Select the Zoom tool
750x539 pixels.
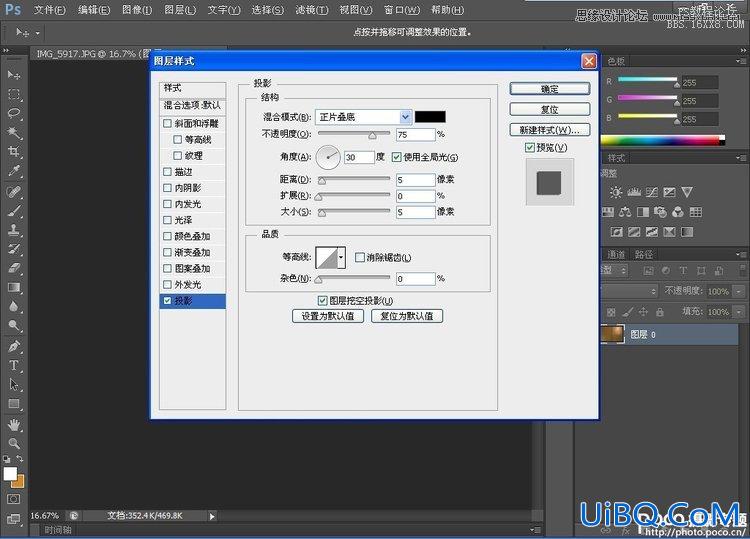(14, 443)
